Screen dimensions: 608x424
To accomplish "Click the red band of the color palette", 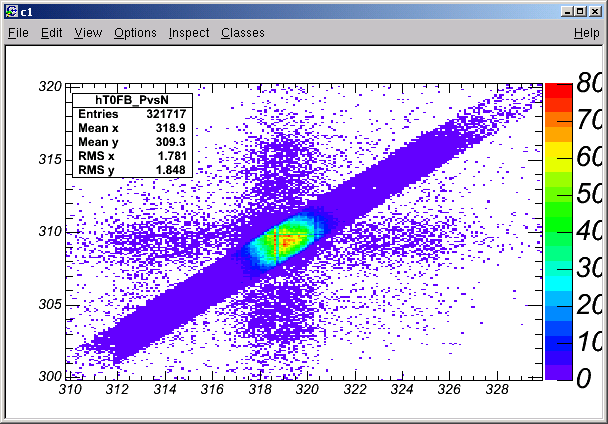I will point(558,91).
